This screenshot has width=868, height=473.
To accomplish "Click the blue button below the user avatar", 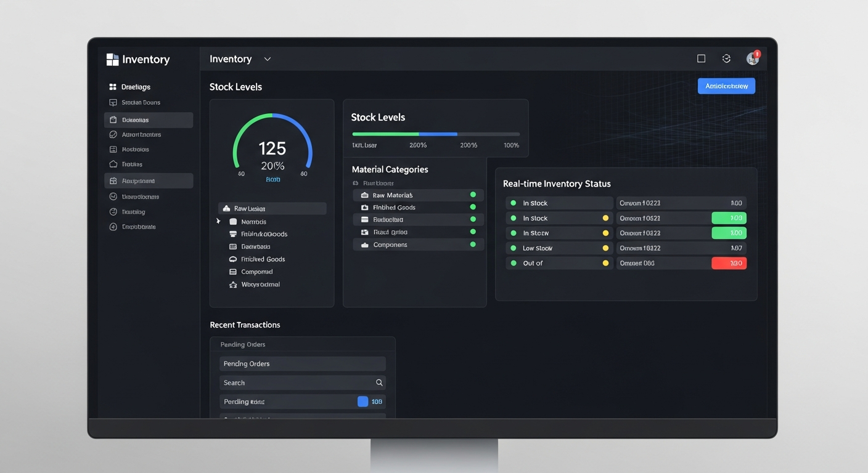I will (726, 86).
